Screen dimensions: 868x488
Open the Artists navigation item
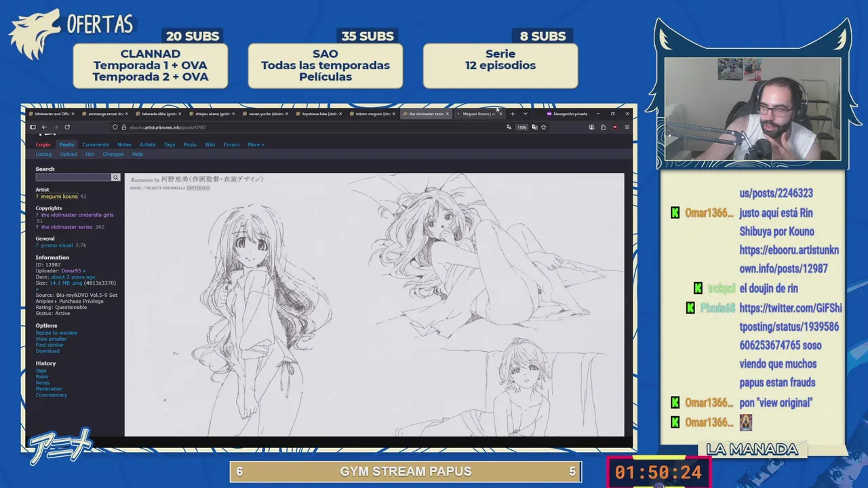tap(148, 144)
